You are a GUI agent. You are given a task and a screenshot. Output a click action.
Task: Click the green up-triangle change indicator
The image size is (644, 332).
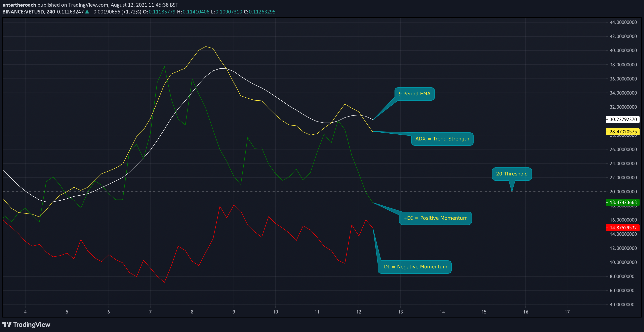(87, 11)
